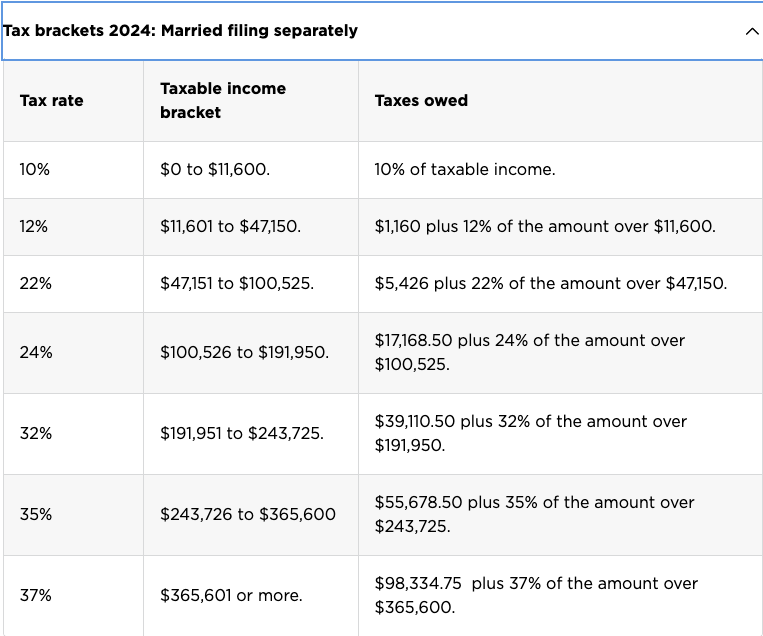The height and width of the screenshot is (636, 763).
Task: Click the '$47,151 to $100,525.' bracket cell
Action: pyautogui.click(x=251, y=284)
